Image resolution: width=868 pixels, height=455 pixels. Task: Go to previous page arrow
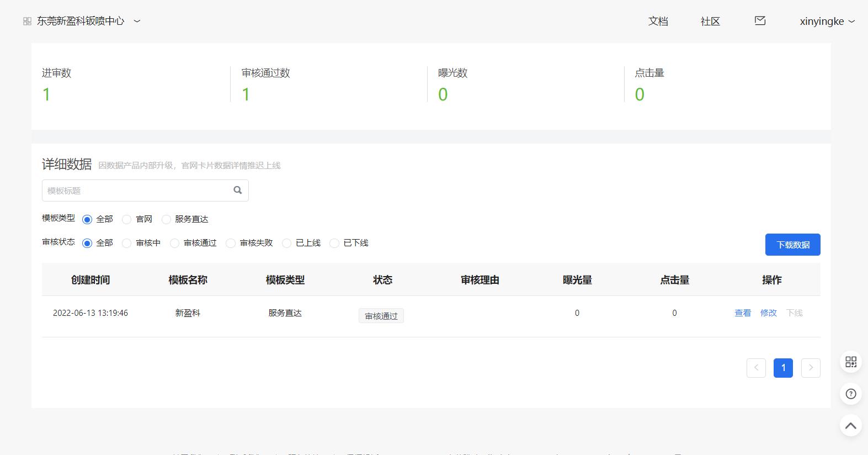click(x=756, y=368)
